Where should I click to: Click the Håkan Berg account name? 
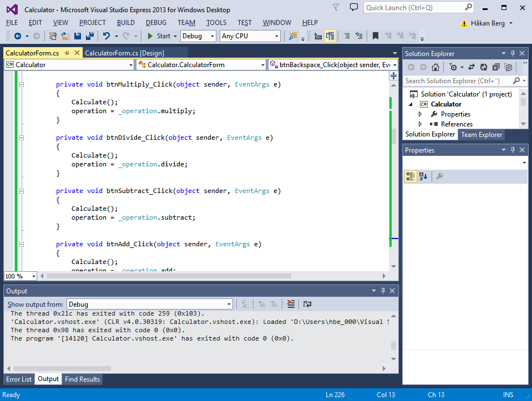pos(488,23)
